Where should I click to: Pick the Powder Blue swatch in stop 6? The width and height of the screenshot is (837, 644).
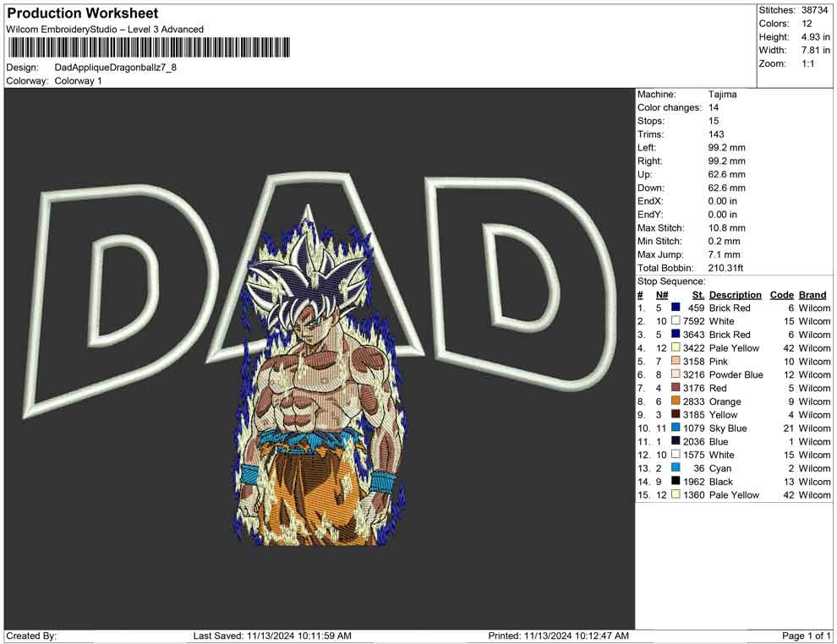point(676,374)
